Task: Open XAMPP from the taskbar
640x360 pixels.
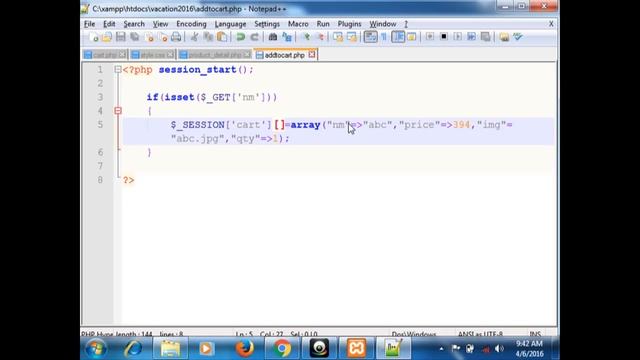Action: click(356, 349)
